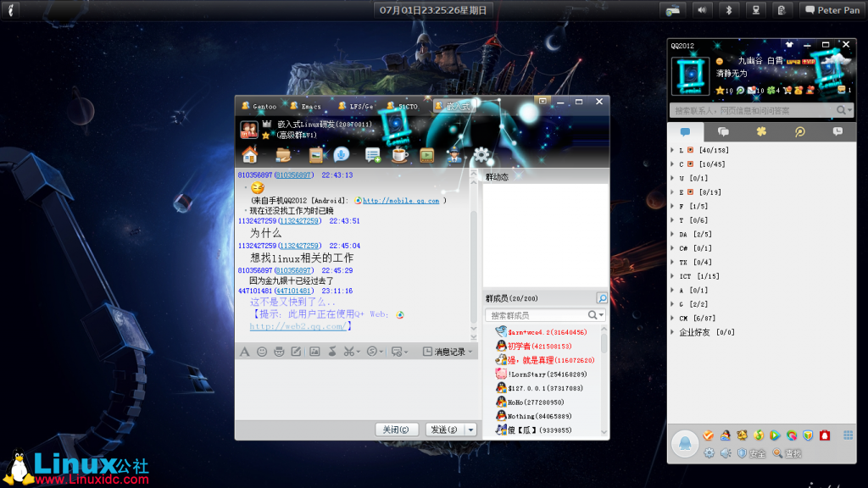Open the send button options dropdown arrow

click(x=470, y=430)
